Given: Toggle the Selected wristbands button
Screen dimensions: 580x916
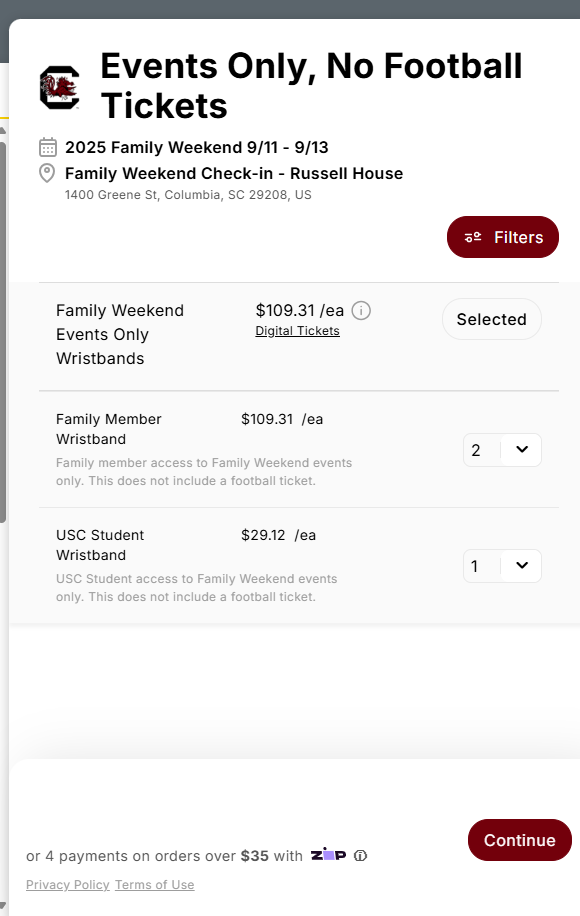Looking at the screenshot, I should pyautogui.click(x=492, y=319).
